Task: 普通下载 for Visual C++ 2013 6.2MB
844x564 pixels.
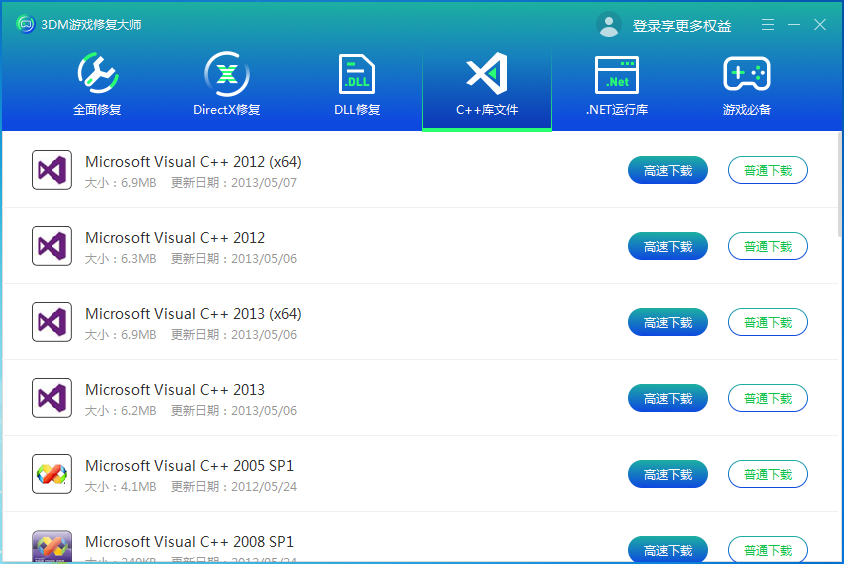Action: click(768, 398)
